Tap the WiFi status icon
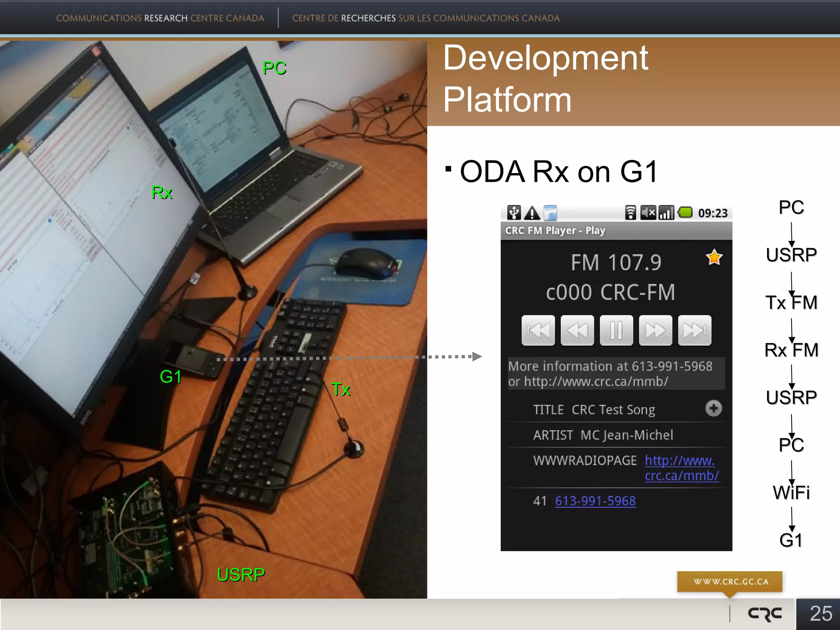 (x=630, y=213)
